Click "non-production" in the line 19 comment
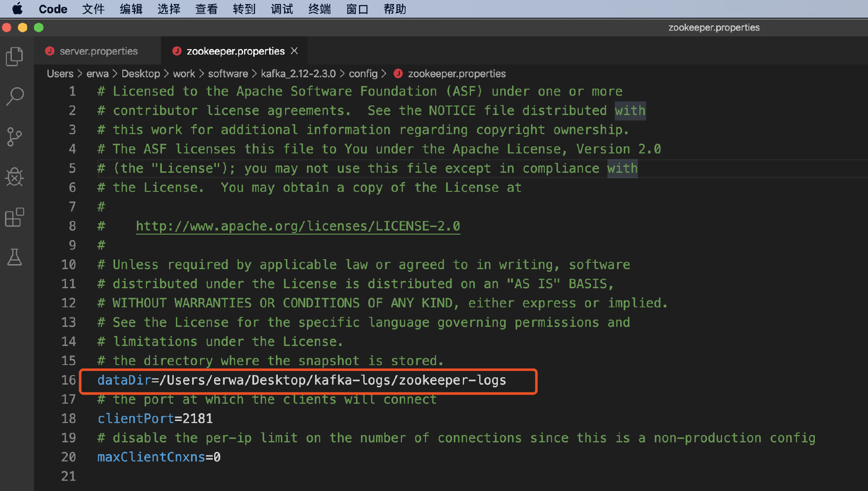This screenshot has height=491, width=868. coord(707,438)
